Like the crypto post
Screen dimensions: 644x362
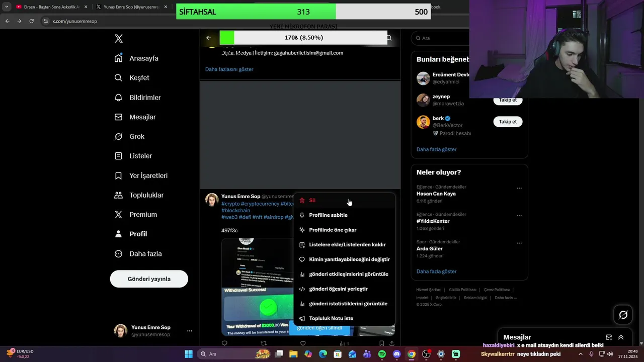pos(303,343)
